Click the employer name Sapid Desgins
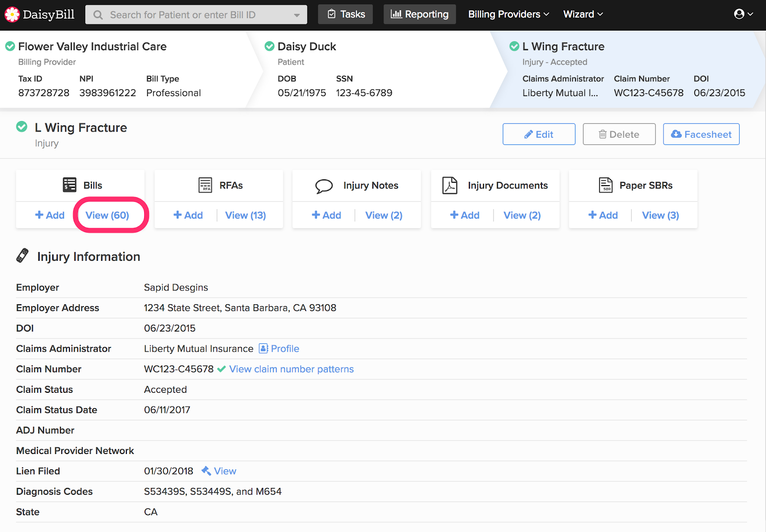The width and height of the screenshot is (766, 532). 176,288
